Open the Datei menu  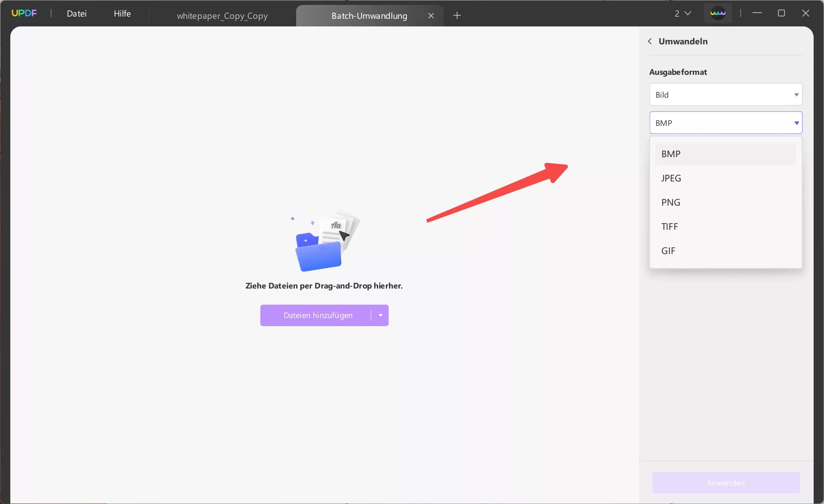[77, 13]
